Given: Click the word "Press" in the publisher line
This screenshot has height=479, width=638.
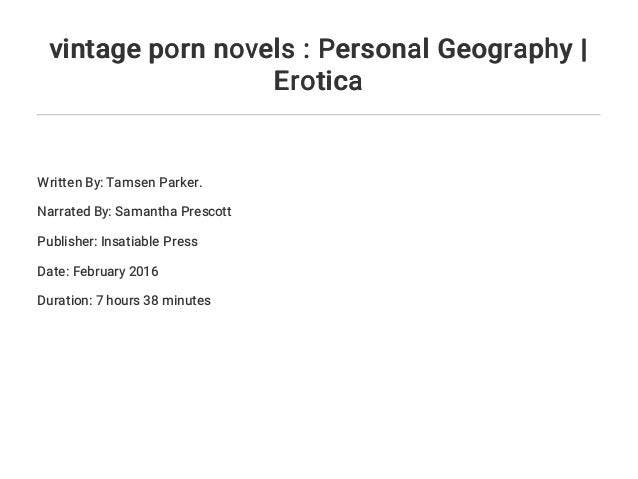Looking at the screenshot, I should pyautogui.click(x=180, y=241).
